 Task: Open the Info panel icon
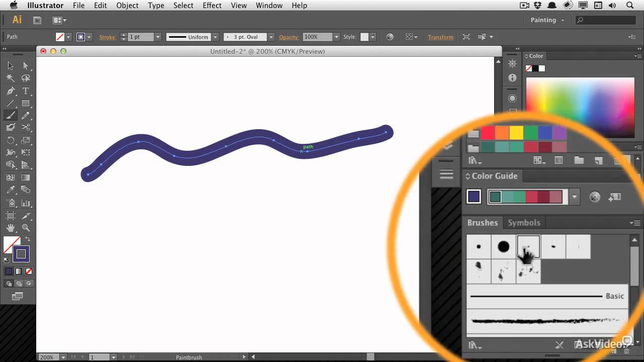(x=512, y=77)
